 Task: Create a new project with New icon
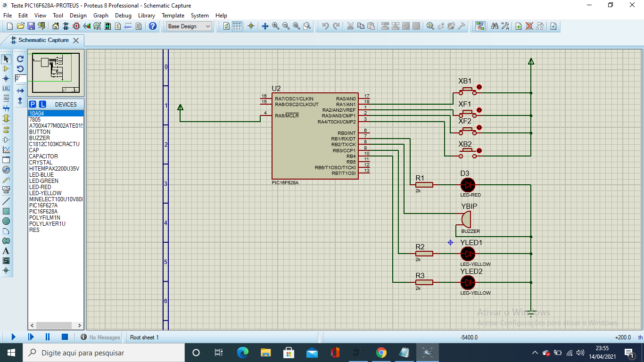tap(10, 26)
